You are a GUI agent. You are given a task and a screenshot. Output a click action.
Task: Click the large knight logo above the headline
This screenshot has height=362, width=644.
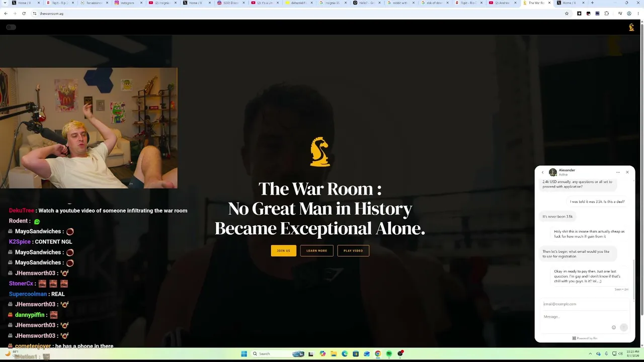(319, 152)
